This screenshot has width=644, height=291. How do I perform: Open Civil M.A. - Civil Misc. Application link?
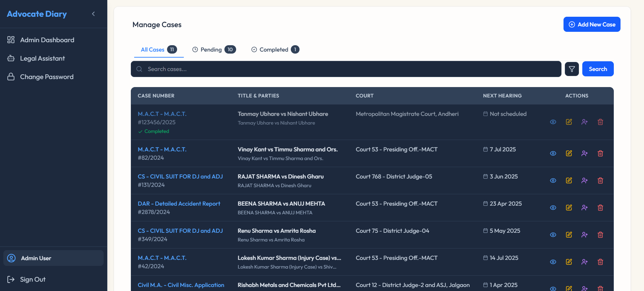[x=181, y=285]
